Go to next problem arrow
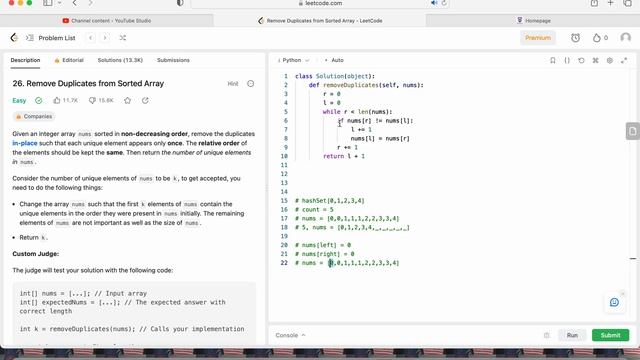 coord(105,38)
